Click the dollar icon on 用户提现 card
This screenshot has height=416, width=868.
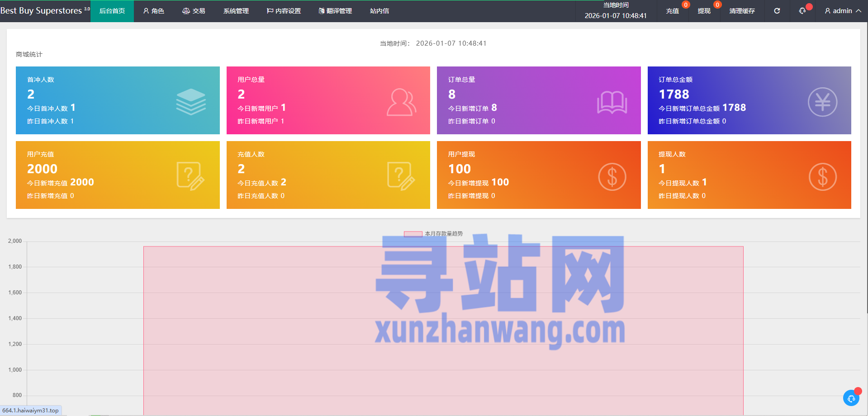coord(612,177)
